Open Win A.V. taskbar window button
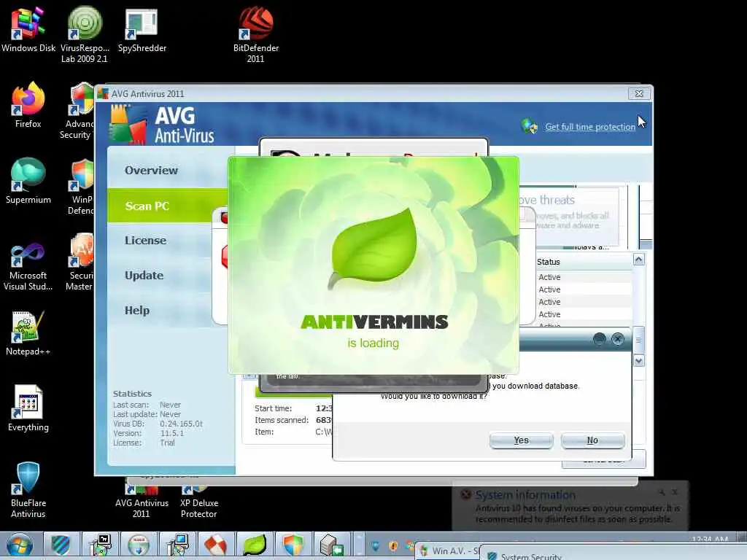The width and height of the screenshot is (747, 560). (x=448, y=551)
